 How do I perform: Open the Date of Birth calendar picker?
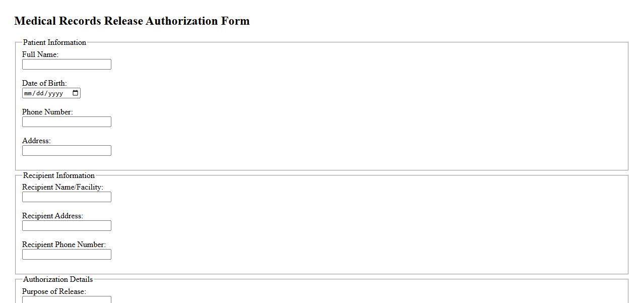pos(76,93)
